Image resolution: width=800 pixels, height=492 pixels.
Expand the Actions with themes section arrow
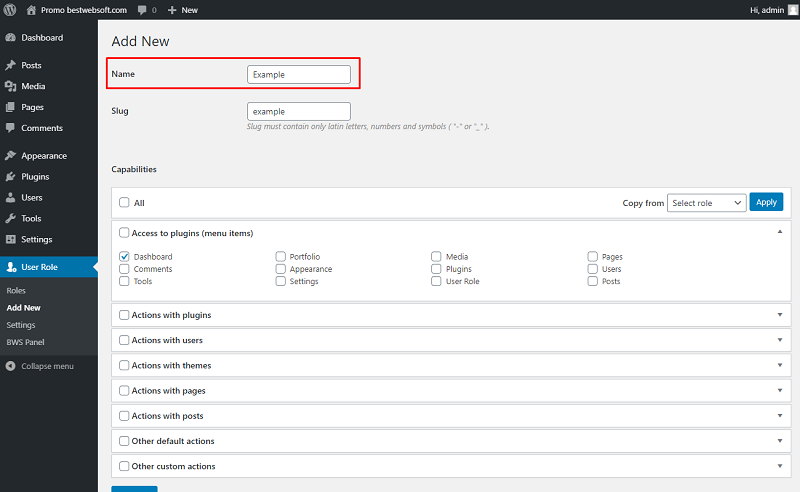coord(780,365)
